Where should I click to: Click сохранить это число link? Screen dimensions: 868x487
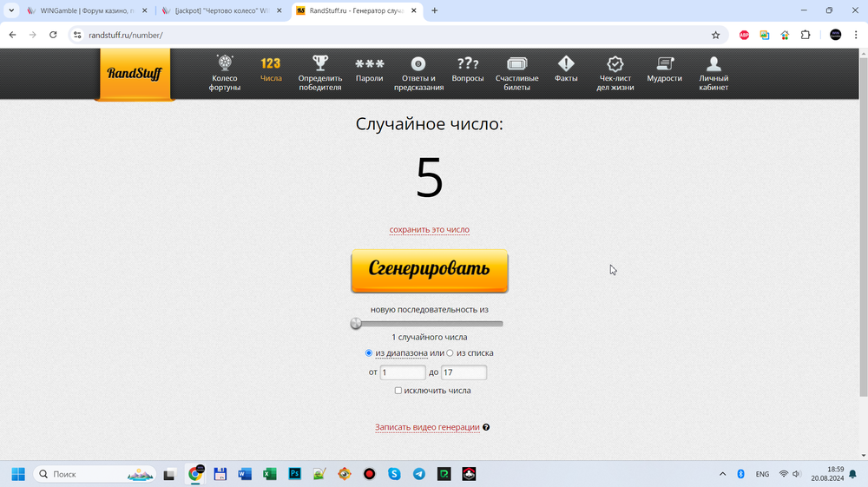[430, 230]
